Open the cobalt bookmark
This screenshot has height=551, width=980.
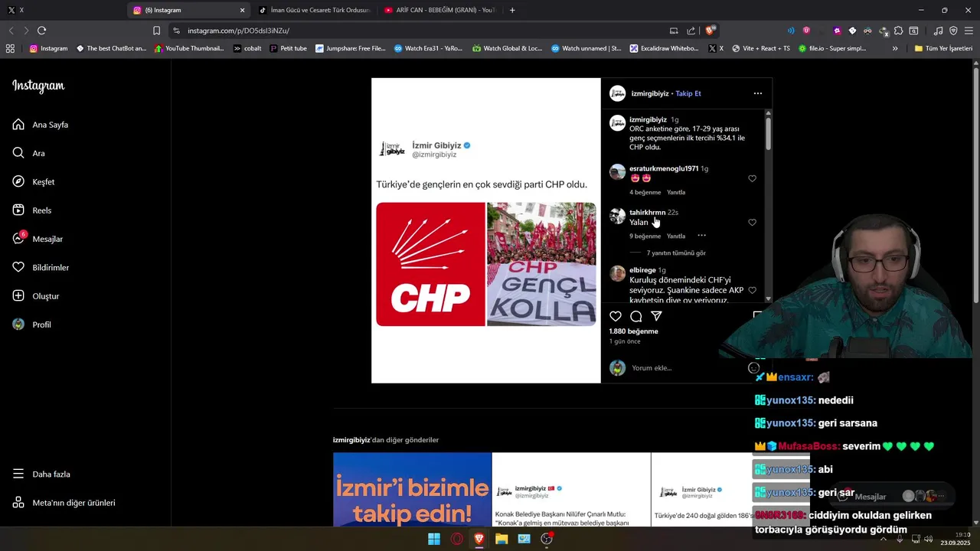coord(247,48)
